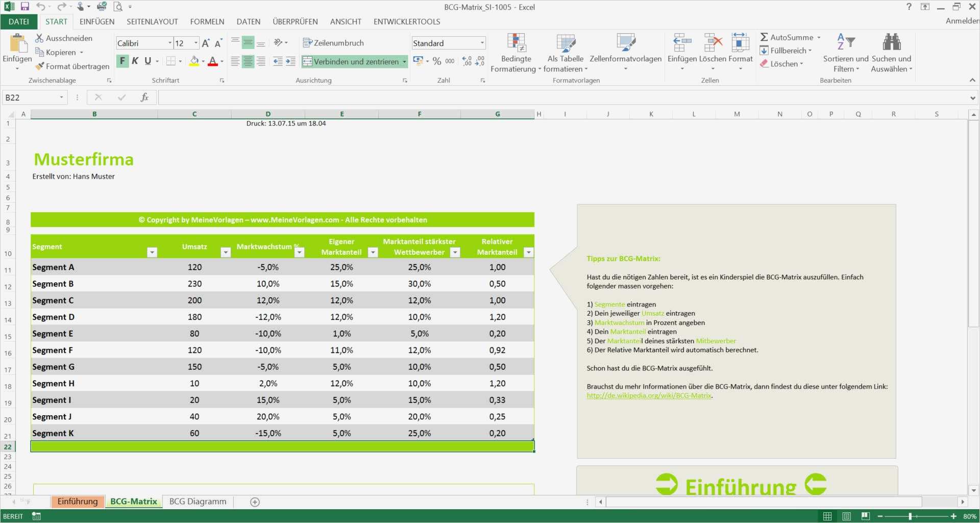Open the Segment column filter dropdown

click(152, 252)
